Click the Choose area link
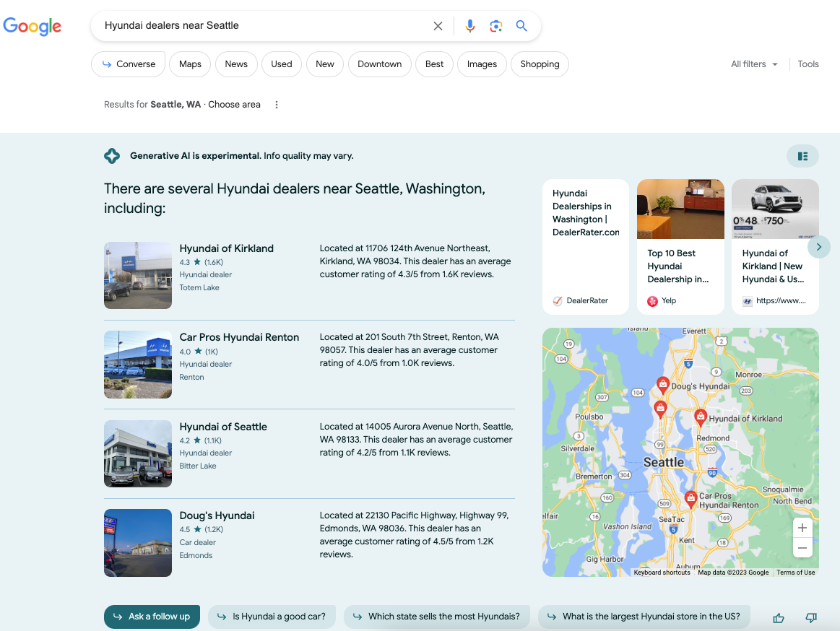Viewport: 840px width, 631px height. tap(234, 105)
